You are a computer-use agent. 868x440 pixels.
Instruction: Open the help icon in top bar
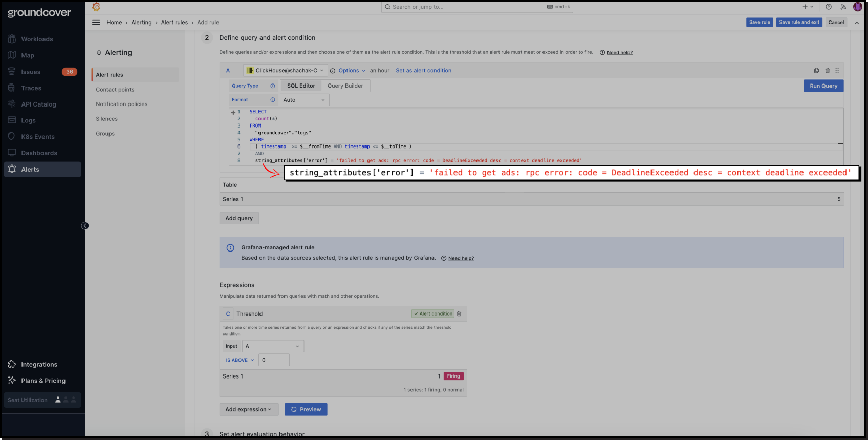(x=829, y=7)
